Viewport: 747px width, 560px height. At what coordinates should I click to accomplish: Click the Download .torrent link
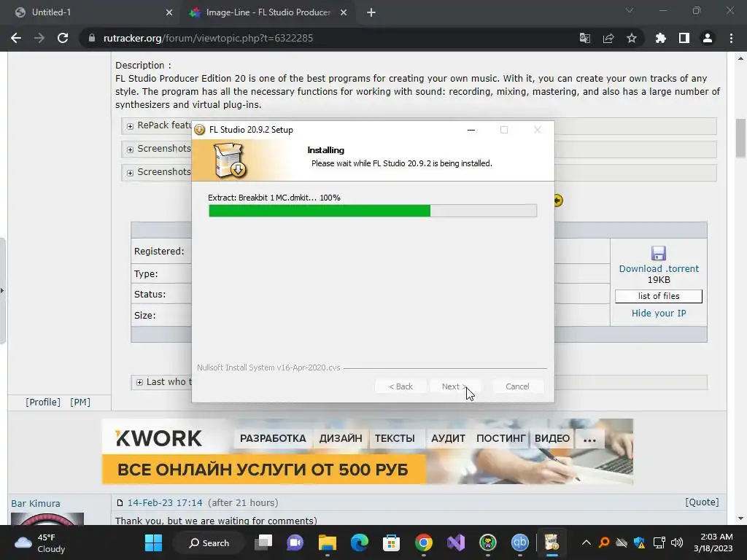659,268
